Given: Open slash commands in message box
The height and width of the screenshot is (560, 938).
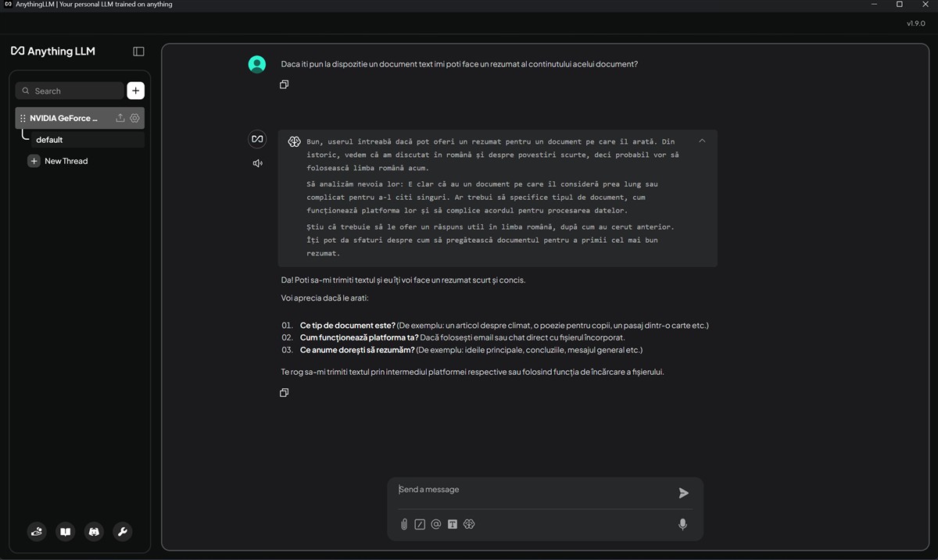Looking at the screenshot, I should [x=420, y=525].
